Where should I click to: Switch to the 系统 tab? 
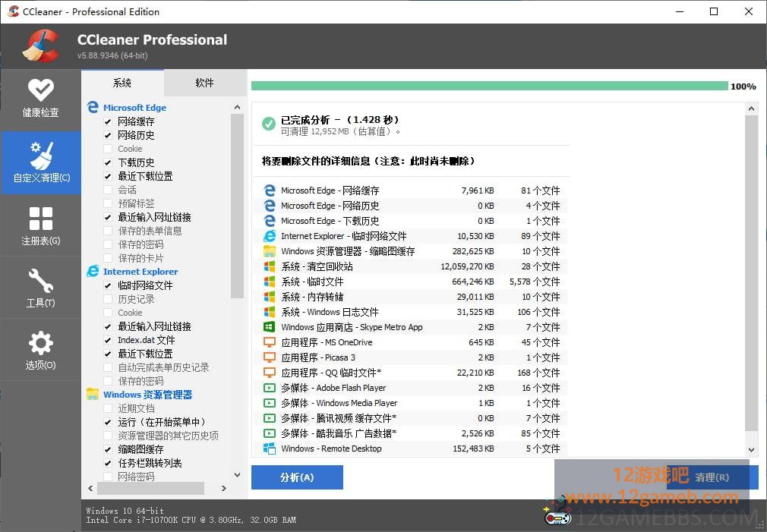pyautogui.click(x=122, y=83)
